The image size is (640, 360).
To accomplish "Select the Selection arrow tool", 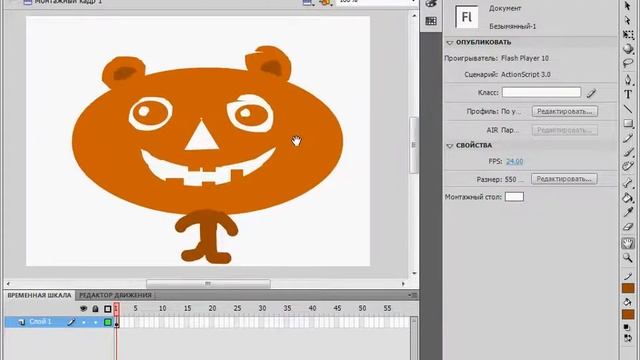I will pyautogui.click(x=628, y=6).
